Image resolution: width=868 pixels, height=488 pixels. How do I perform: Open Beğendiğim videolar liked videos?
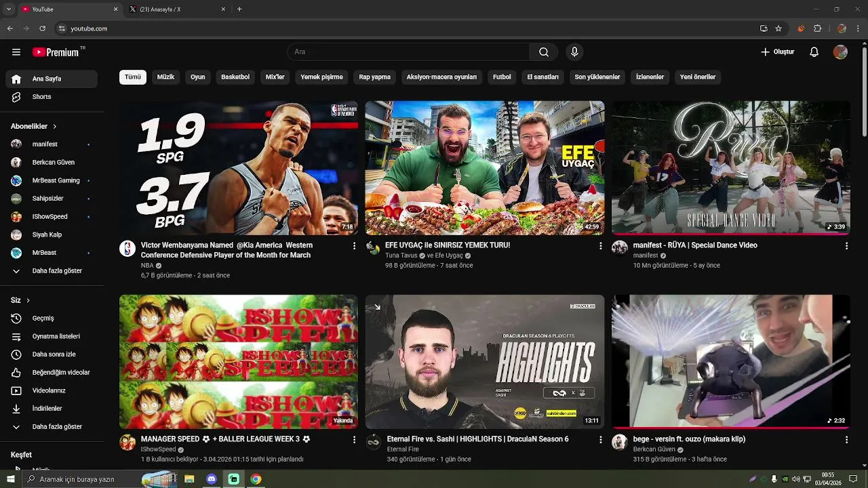(x=52, y=373)
